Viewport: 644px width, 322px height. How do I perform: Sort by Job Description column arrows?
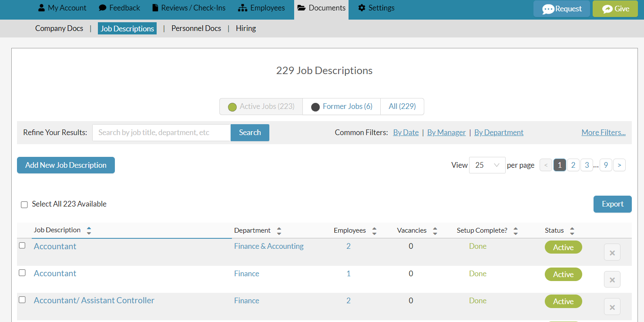[89, 230]
